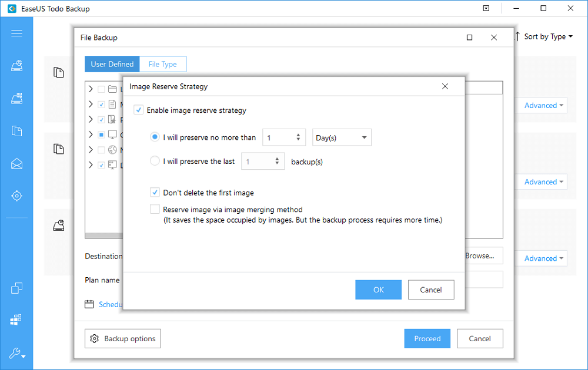This screenshot has width=588, height=370.
Task: Select System Backup in the sidebar
Action: pyautogui.click(x=16, y=99)
